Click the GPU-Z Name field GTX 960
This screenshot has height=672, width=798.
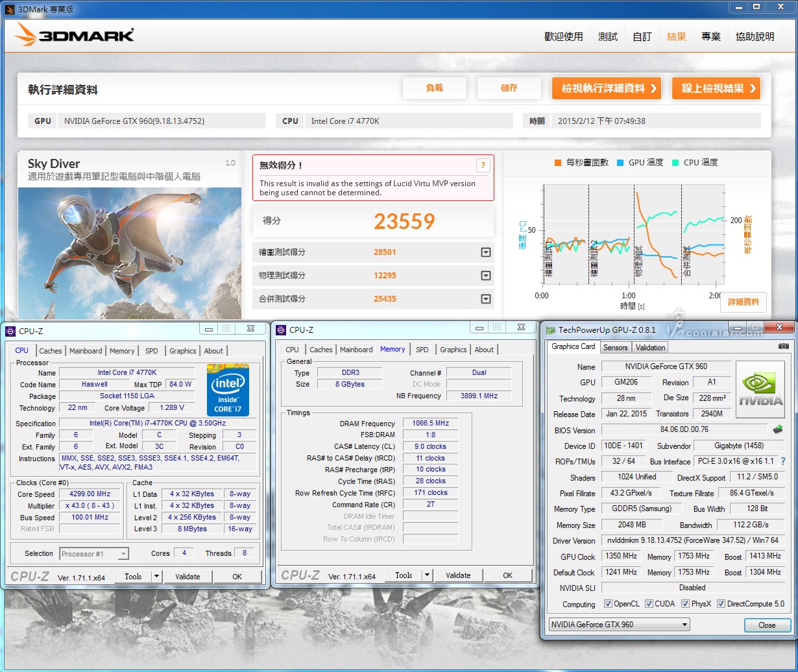tap(666, 366)
